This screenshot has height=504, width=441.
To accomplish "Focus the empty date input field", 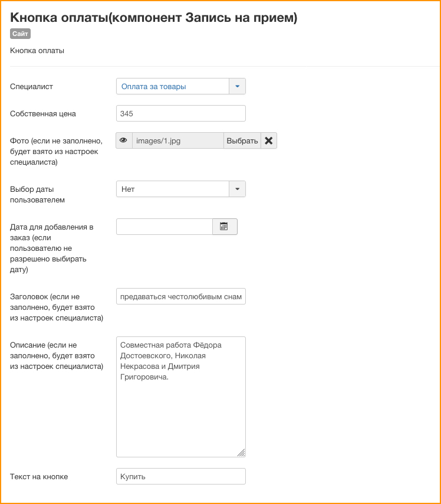I will [164, 227].
